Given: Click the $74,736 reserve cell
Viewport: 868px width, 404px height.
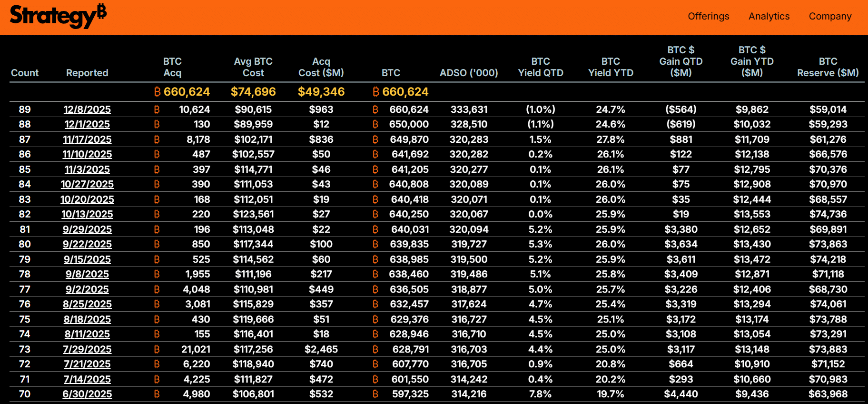Looking at the screenshot, I should pos(828,214).
